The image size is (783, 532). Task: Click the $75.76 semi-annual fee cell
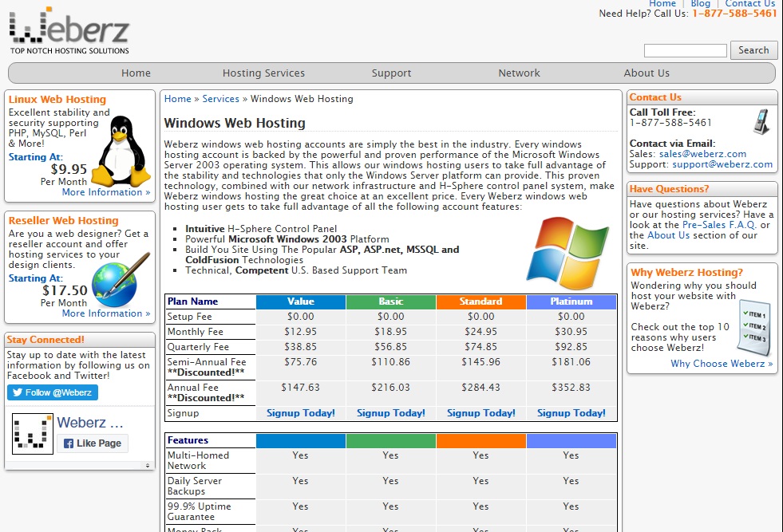[x=301, y=362]
